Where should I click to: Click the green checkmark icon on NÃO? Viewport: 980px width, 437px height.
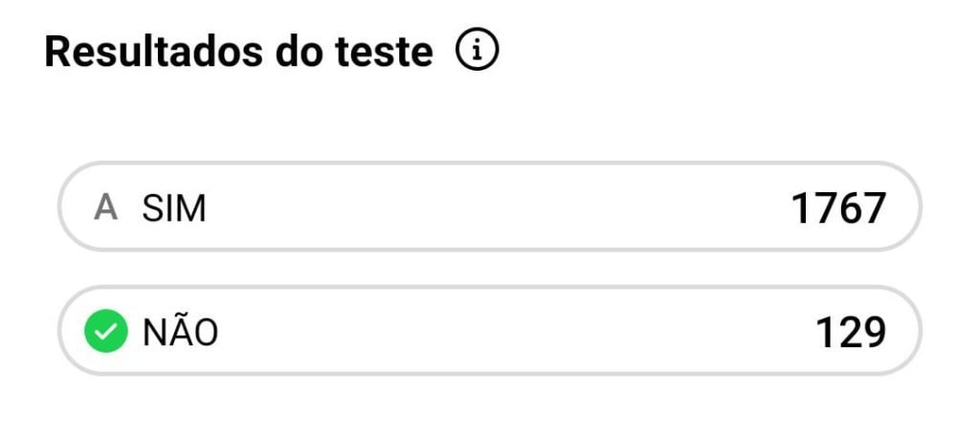click(105, 332)
